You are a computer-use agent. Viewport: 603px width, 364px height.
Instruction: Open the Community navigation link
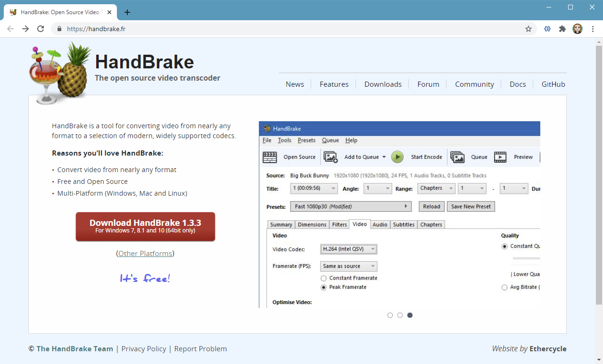pyautogui.click(x=474, y=84)
